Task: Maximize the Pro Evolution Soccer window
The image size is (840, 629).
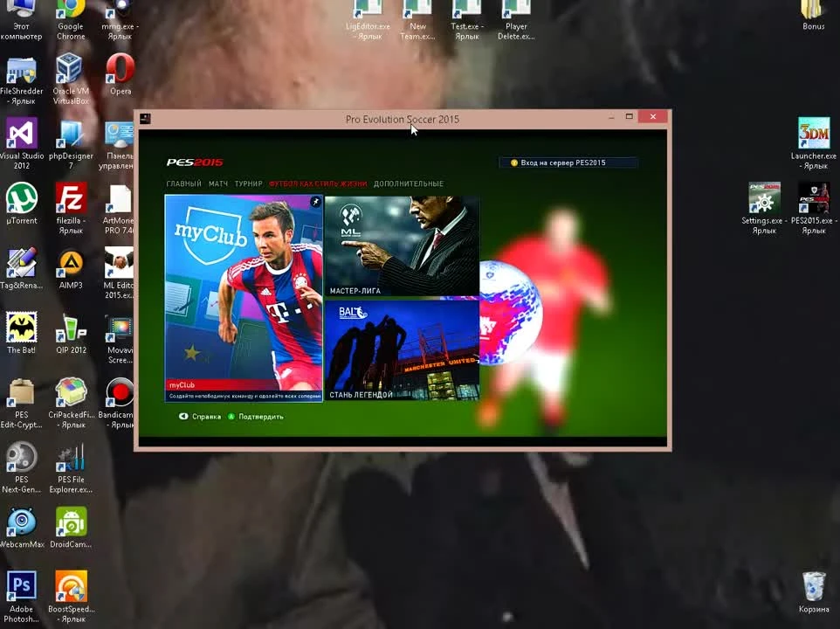Action: [629, 116]
